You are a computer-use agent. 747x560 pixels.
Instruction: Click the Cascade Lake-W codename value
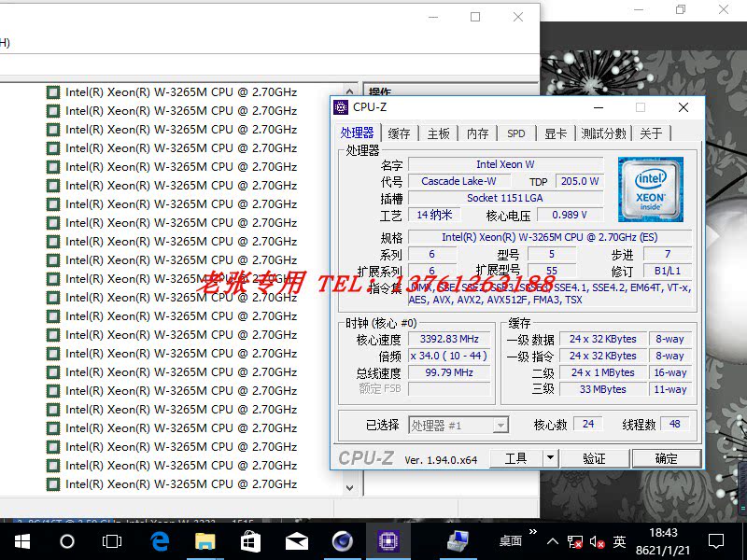point(458,181)
